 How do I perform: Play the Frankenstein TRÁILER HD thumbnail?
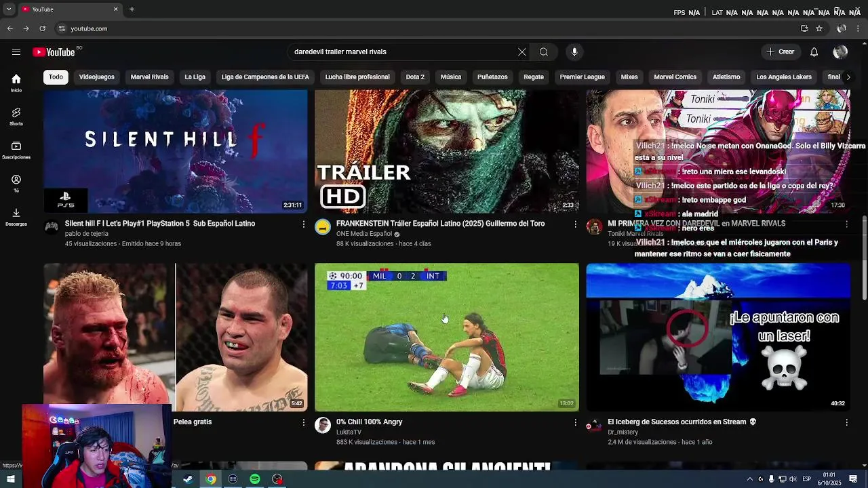click(447, 152)
